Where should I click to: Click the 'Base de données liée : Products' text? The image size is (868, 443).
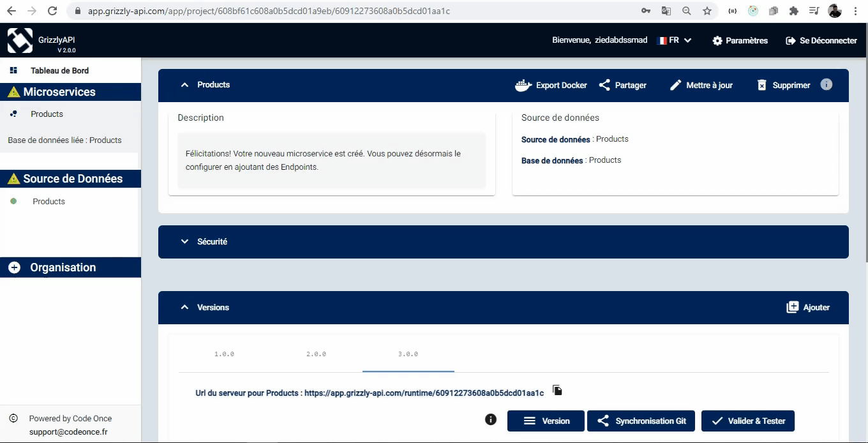64,140
